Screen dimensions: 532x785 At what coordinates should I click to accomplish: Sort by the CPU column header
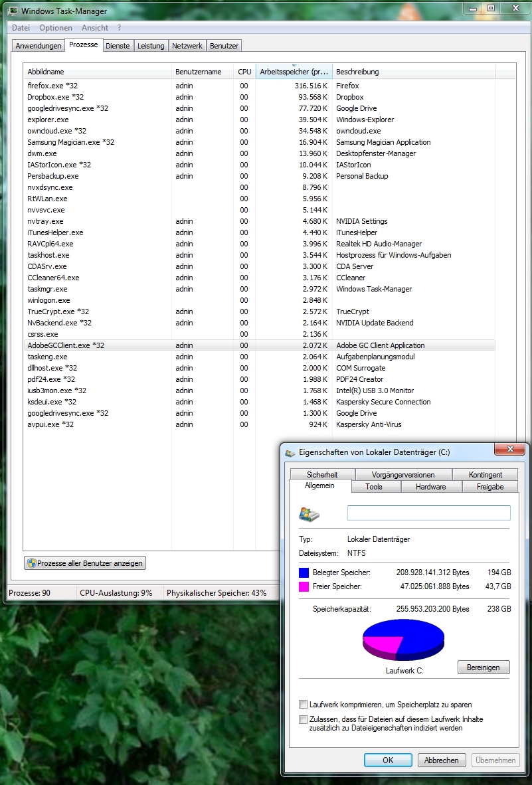click(x=244, y=72)
